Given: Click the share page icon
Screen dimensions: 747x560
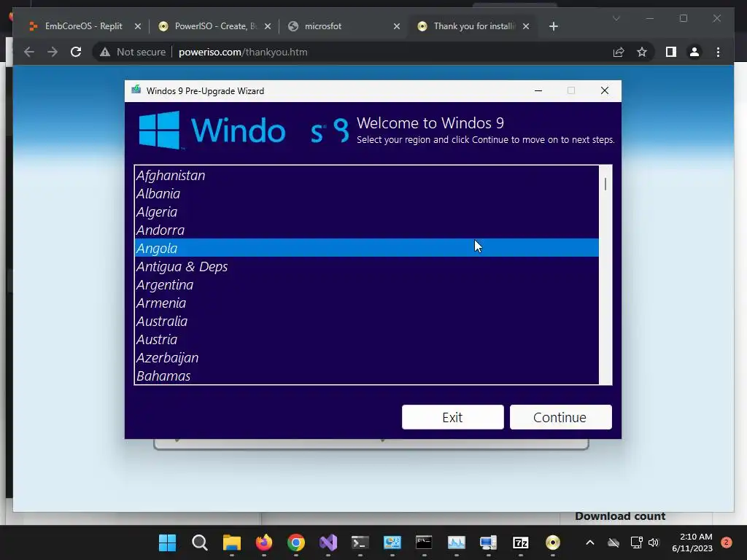Looking at the screenshot, I should pos(619,52).
